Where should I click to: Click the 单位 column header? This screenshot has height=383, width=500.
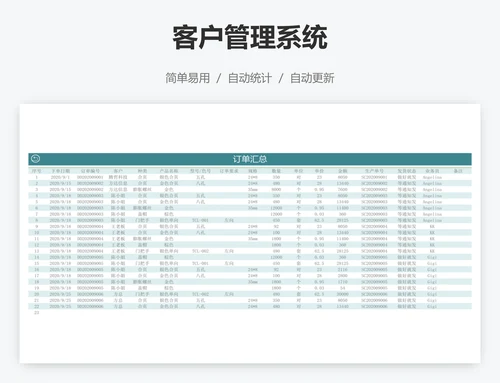click(298, 171)
